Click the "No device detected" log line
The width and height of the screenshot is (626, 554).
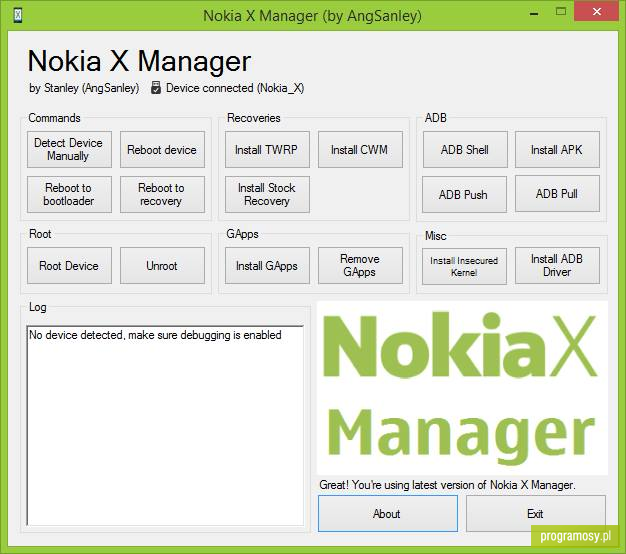155,335
